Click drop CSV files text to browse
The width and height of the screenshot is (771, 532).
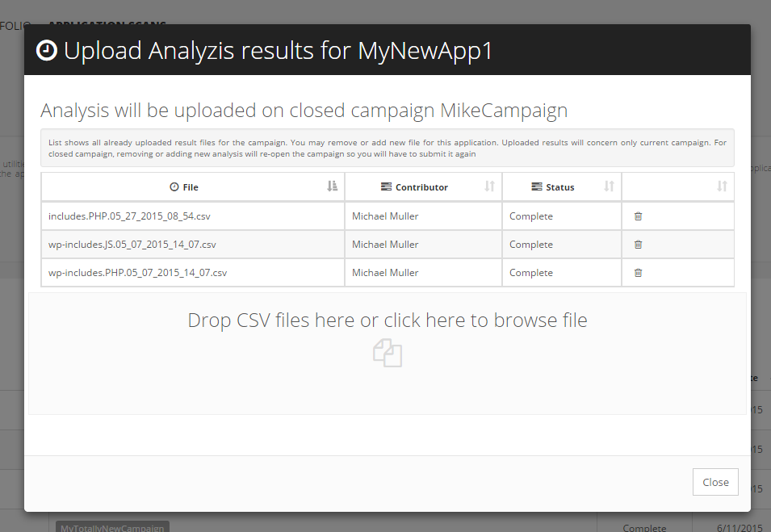(x=388, y=320)
